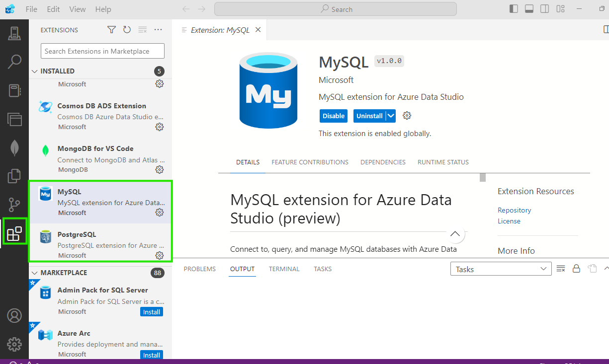Click the Search Extensions in Marketplace field
Image resolution: width=609 pixels, height=364 pixels.
(x=102, y=51)
